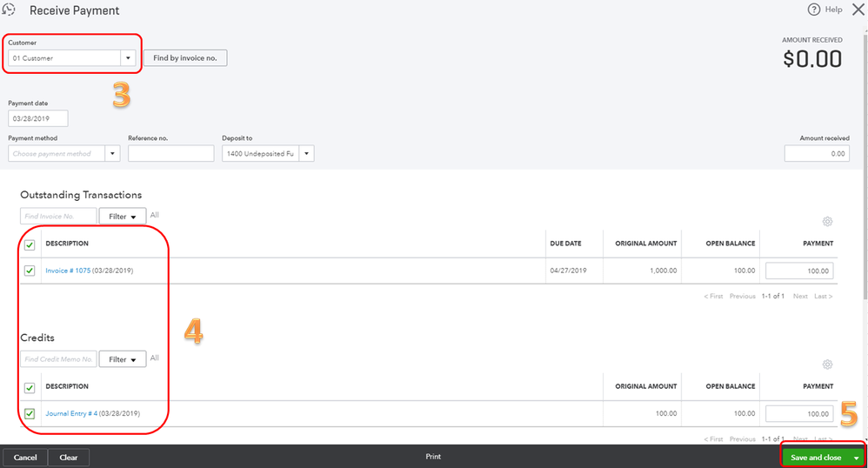This screenshot has height=468, width=868.
Task: Click OPEN BALANCE header in Outstanding Transactions
Action: tap(731, 244)
